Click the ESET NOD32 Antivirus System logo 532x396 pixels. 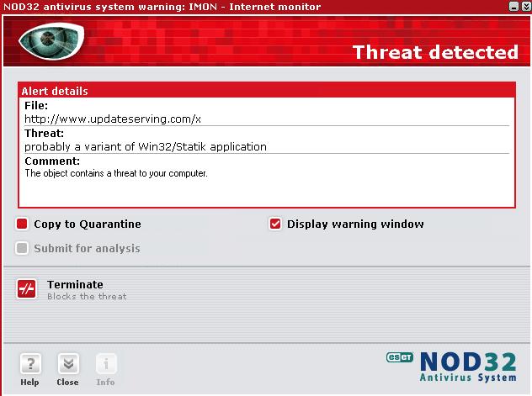tap(451, 367)
